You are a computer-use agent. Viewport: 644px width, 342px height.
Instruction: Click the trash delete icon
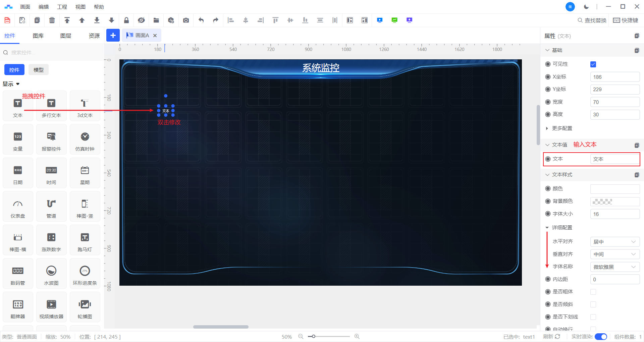(x=52, y=20)
